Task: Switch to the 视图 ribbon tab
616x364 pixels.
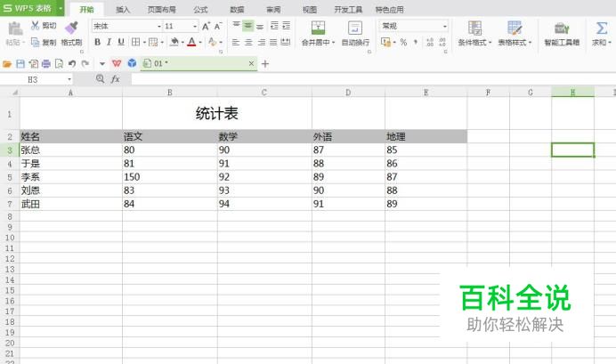Action: [310, 10]
